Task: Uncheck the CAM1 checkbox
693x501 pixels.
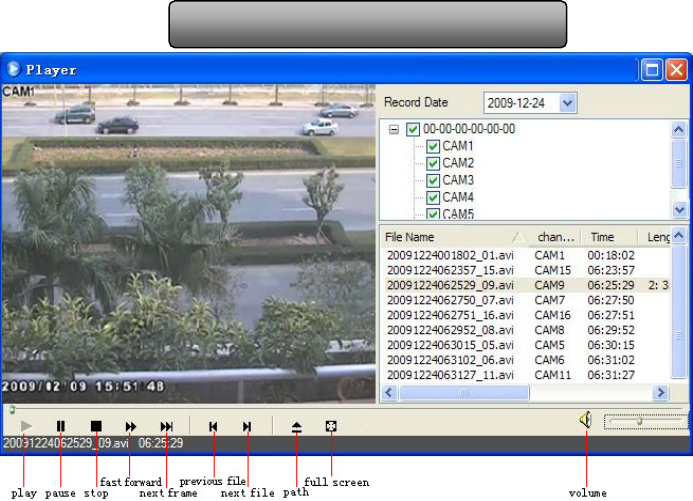Action: coord(433,146)
